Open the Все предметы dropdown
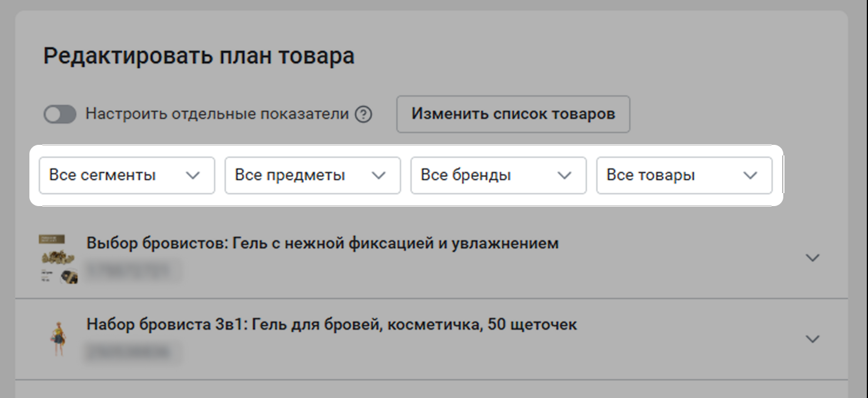 312,175
